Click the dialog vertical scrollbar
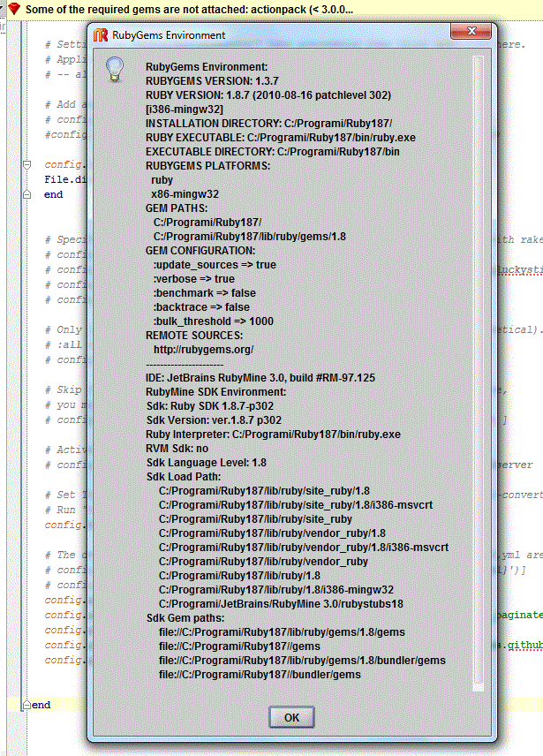Screen dimensions: 543x756 [x=478, y=374]
